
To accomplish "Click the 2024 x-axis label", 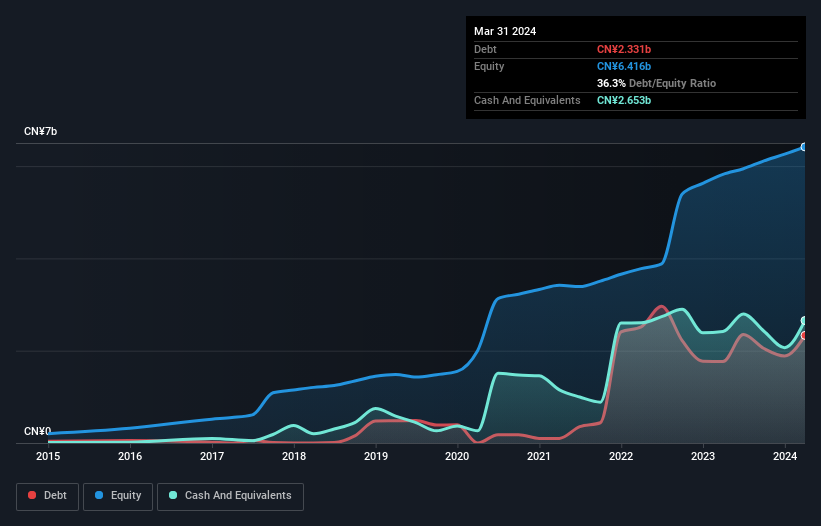I will pyautogui.click(x=785, y=456).
